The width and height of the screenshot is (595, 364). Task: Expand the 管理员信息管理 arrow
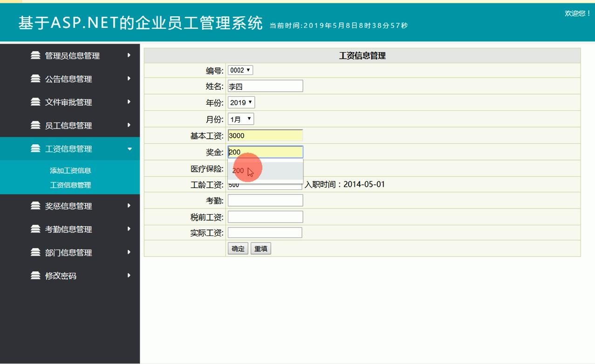click(129, 55)
